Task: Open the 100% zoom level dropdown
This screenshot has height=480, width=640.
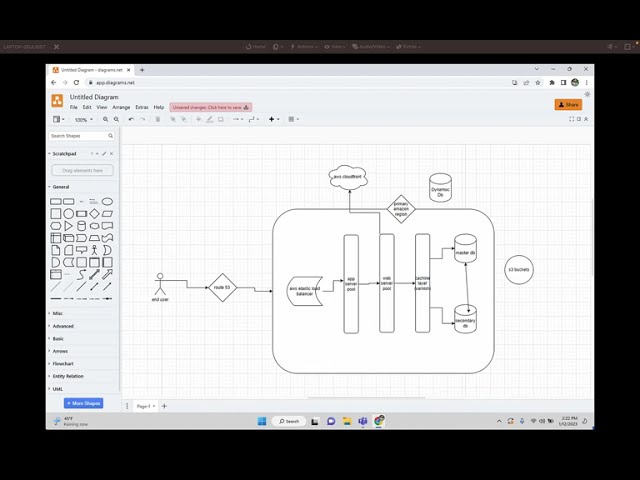Action: pos(82,119)
